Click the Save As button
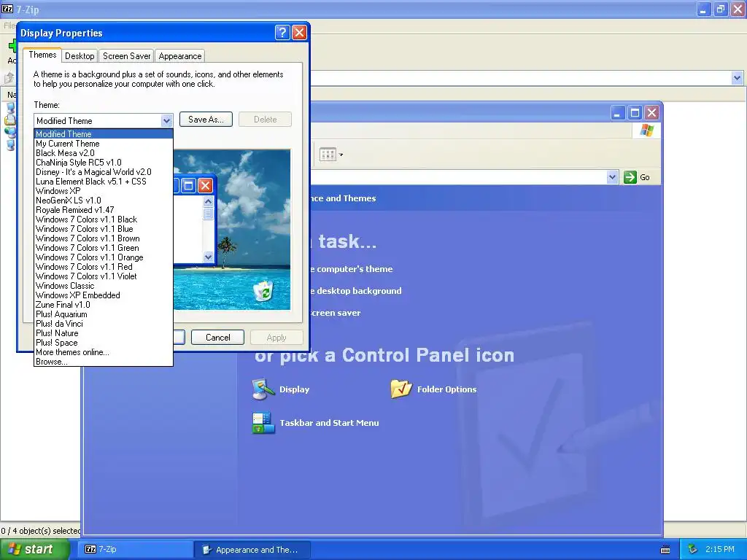Screen dimensions: 747x560 click(x=206, y=120)
